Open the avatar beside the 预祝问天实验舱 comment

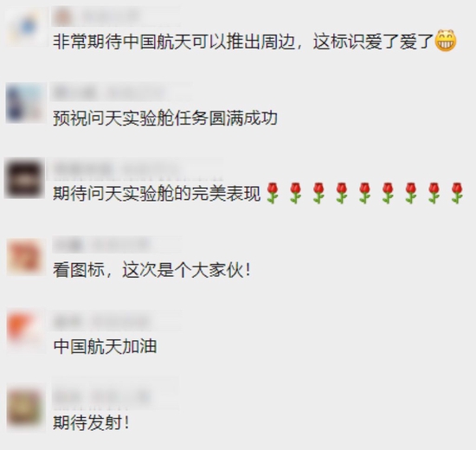(x=25, y=103)
